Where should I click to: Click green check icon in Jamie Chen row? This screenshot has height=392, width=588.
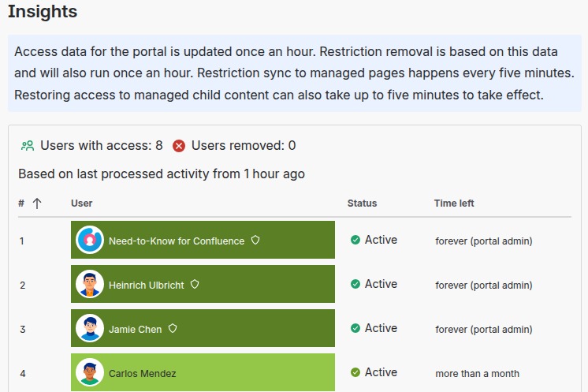355,328
